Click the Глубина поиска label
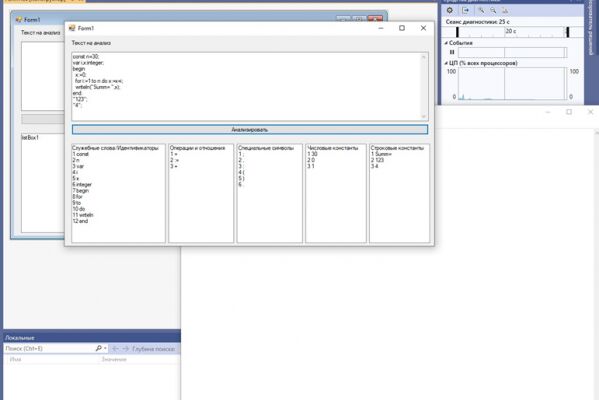 [x=154, y=349]
